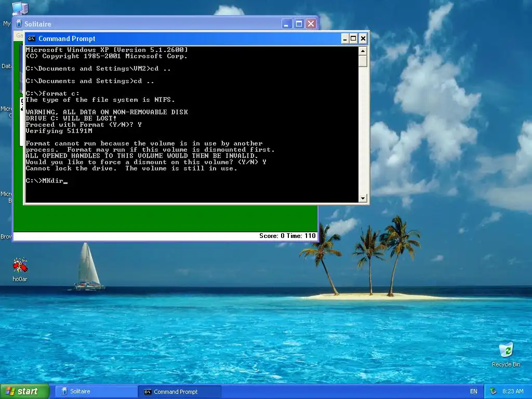Open the Start menu

pos(24,391)
